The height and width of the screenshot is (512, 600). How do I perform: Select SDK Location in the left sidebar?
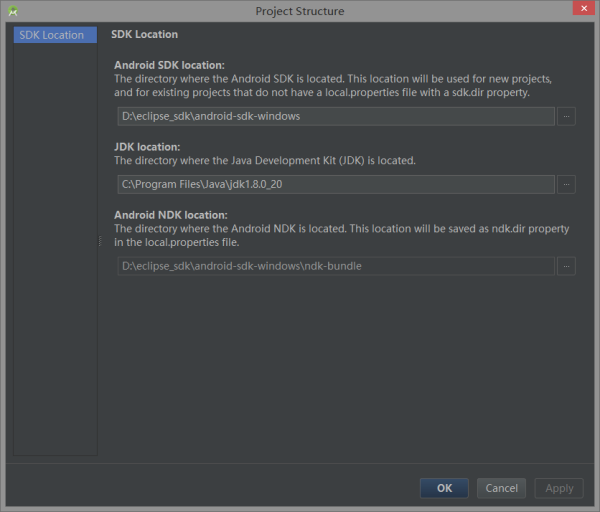[55, 35]
